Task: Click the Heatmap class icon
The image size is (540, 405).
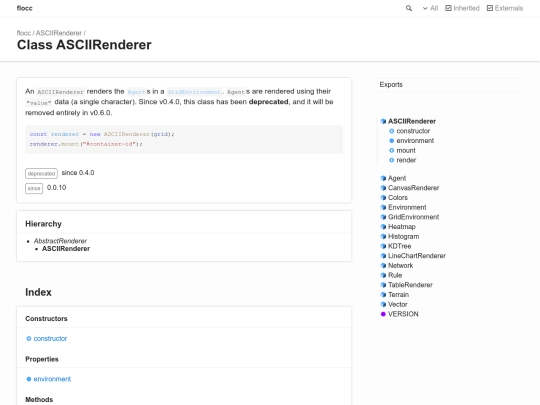Action: click(383, 227)
